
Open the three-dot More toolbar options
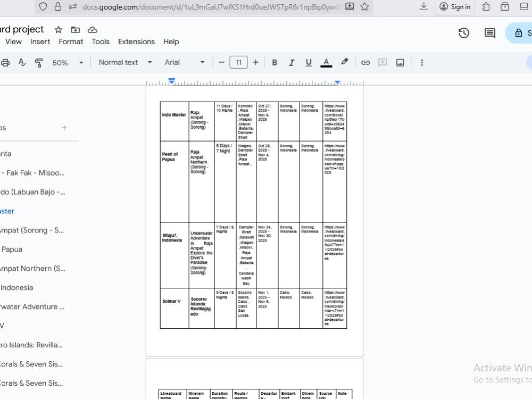click(x=422, y=62)
